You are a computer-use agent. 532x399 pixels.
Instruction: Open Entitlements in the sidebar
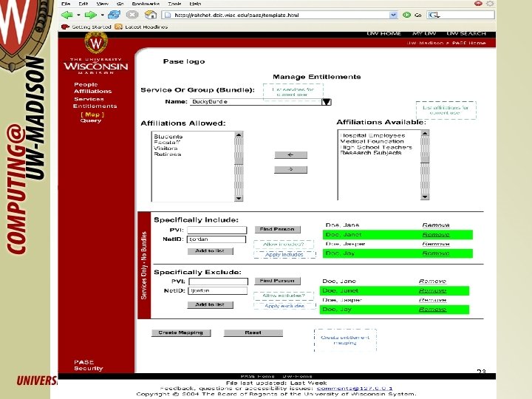tap(95, 106)
